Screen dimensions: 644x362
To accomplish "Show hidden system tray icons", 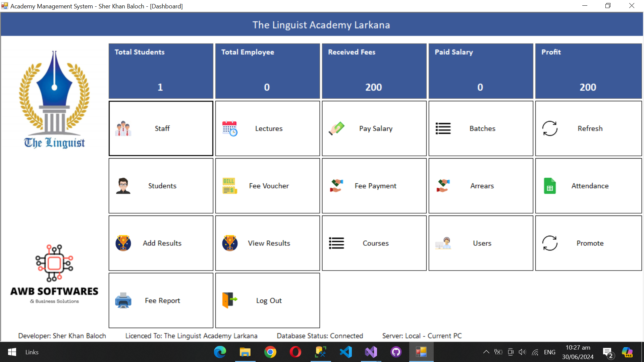I will (x=486, y=352).
